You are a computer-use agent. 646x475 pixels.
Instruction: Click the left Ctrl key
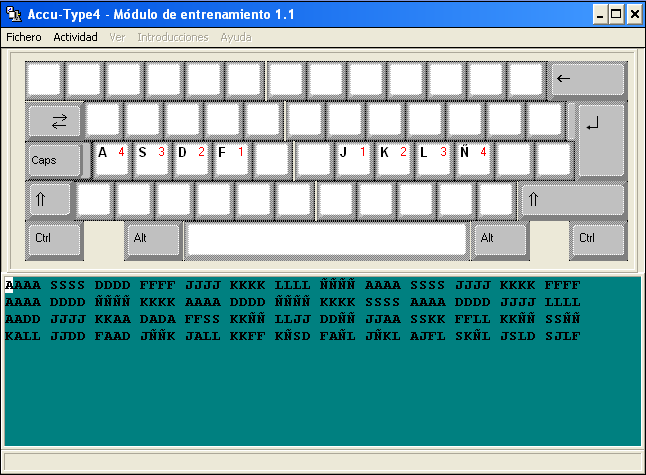click(54, 239)
